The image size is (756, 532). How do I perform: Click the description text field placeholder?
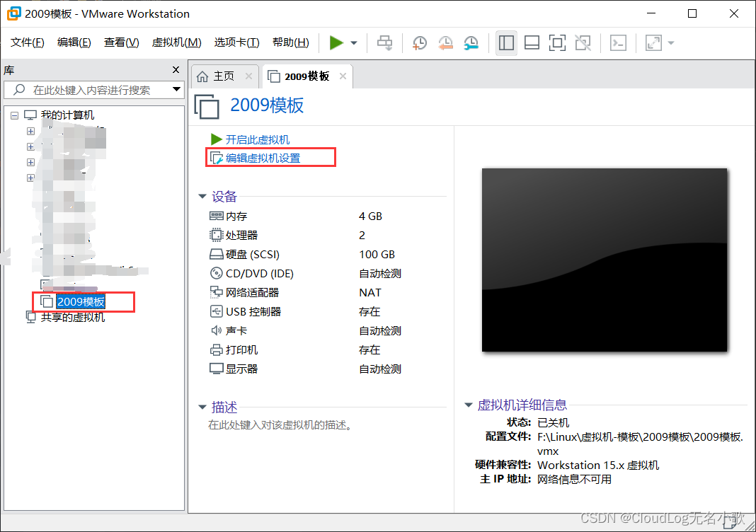[280, 425]
